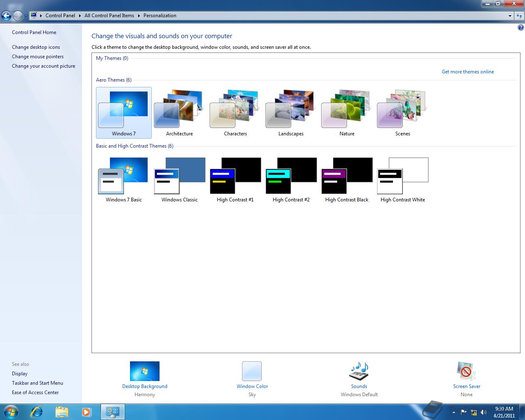This screenshot has width=525, height=420.
Task: Select the Windows 7 Aero theme
Action: coord(123,113)
